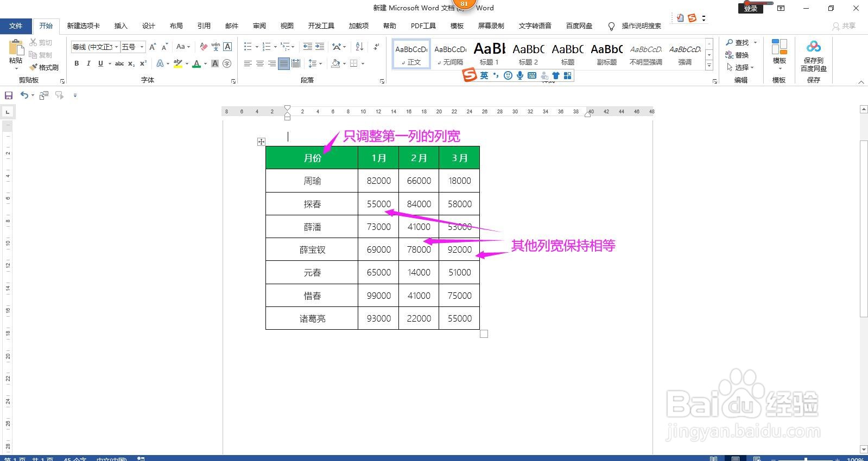Viewport: 868px width, 461px height.
Task: Open the bullet list dropdown arrow
Action: click(257, 47)
